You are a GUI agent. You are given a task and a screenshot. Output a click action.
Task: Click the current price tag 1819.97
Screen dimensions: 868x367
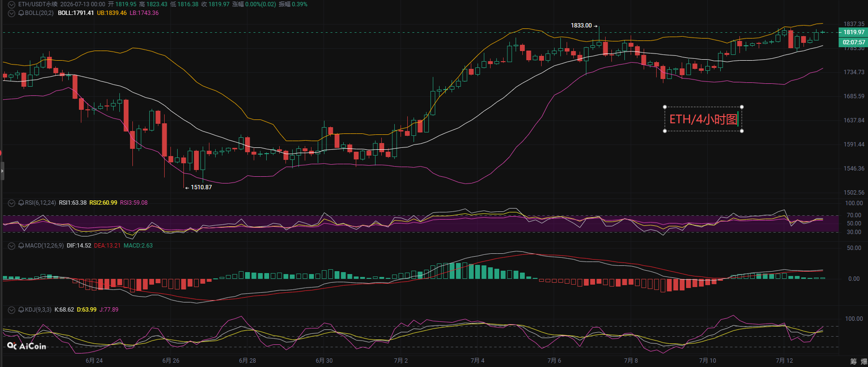pos(854,32)
